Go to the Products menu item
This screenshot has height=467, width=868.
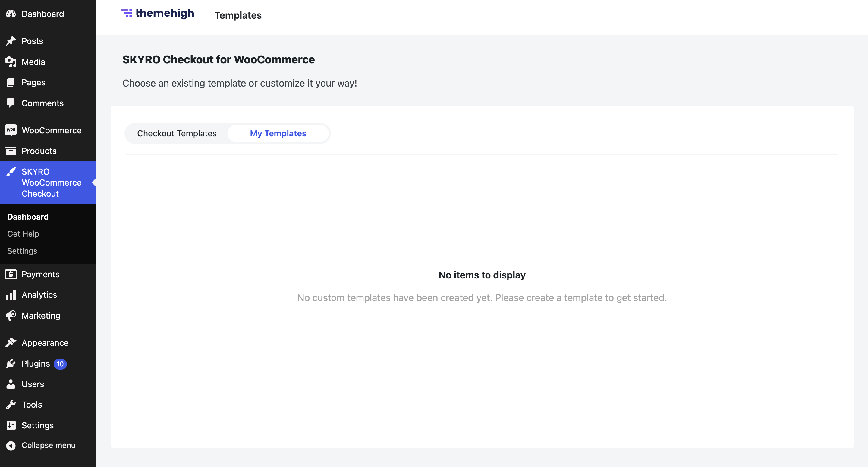tap(48, 151)
